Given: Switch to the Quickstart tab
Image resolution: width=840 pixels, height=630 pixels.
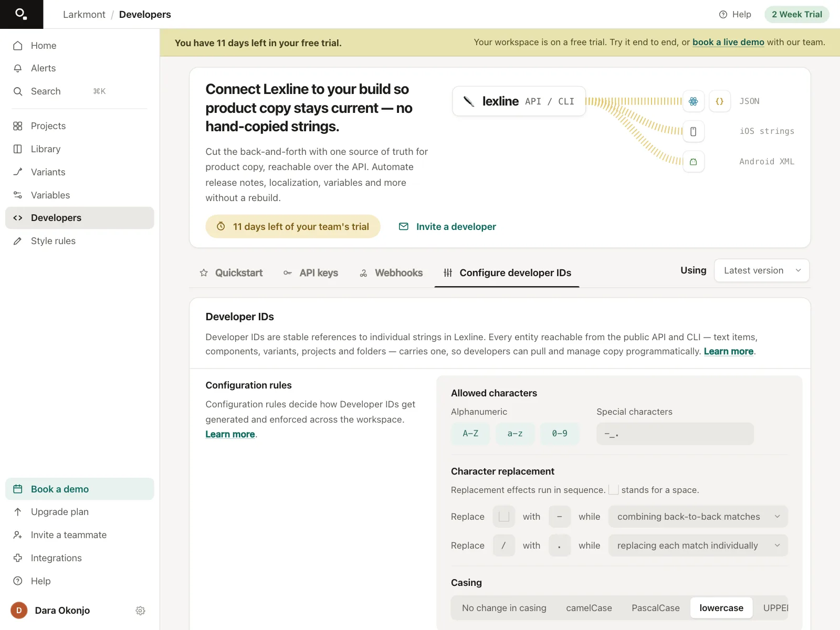Looking at the screenshot, I should pos(231,273).
